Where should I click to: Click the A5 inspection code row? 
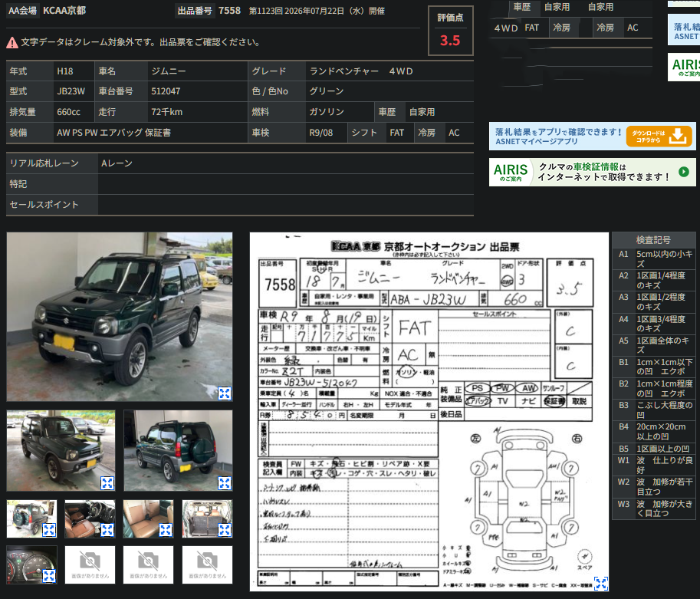click(653, 345)
